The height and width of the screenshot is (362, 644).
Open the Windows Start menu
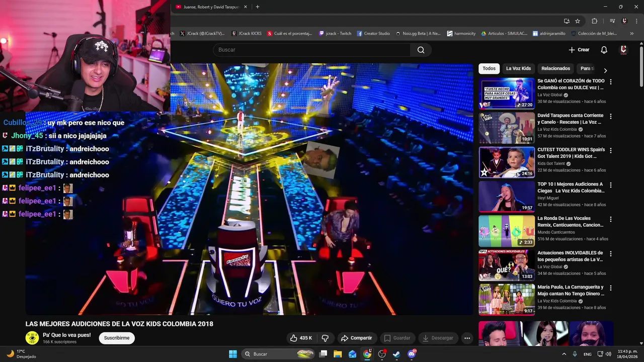click(x=233, y=354)
